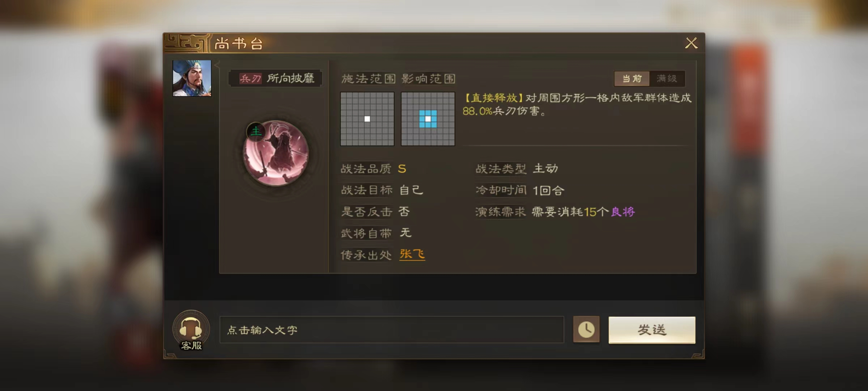Click the clock history icon
The width and height of the screenshot is (868, 391).
(586, 329)
